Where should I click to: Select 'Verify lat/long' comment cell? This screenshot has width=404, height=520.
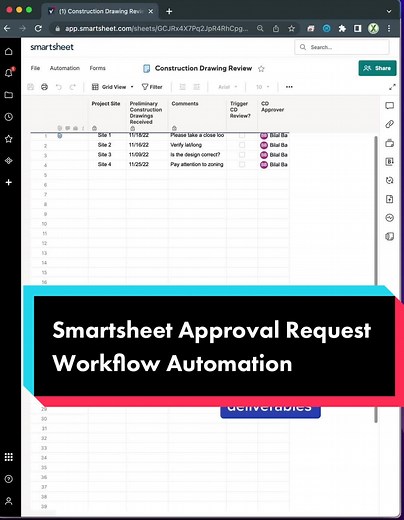coord(197,145)
